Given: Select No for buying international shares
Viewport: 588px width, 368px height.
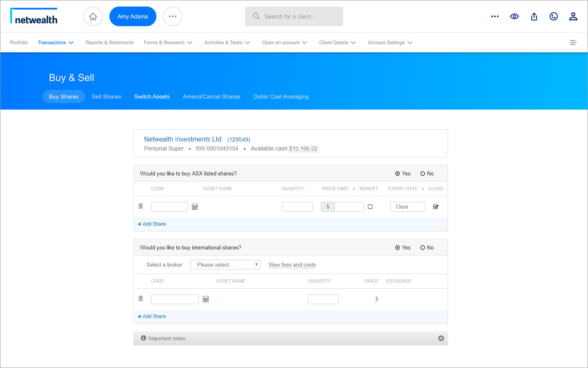Looking at the screenshot, I should pyautogui.click(x=423, y=248).
